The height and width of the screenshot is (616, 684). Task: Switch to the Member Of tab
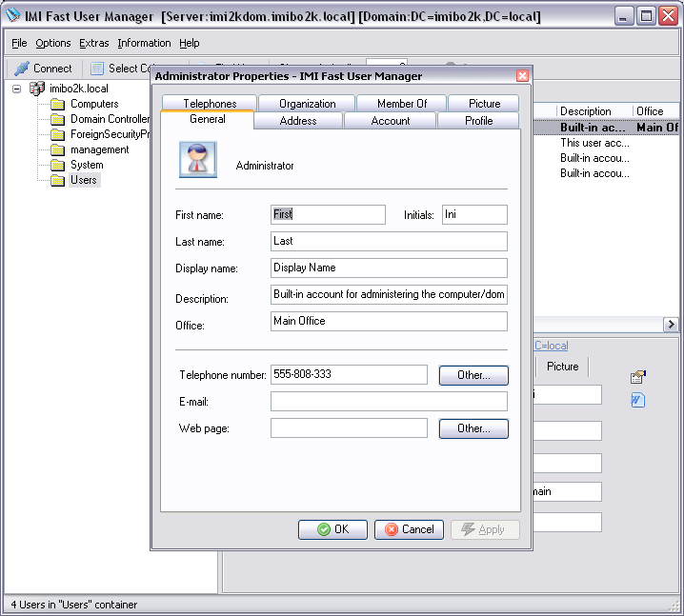pos(402,104)
